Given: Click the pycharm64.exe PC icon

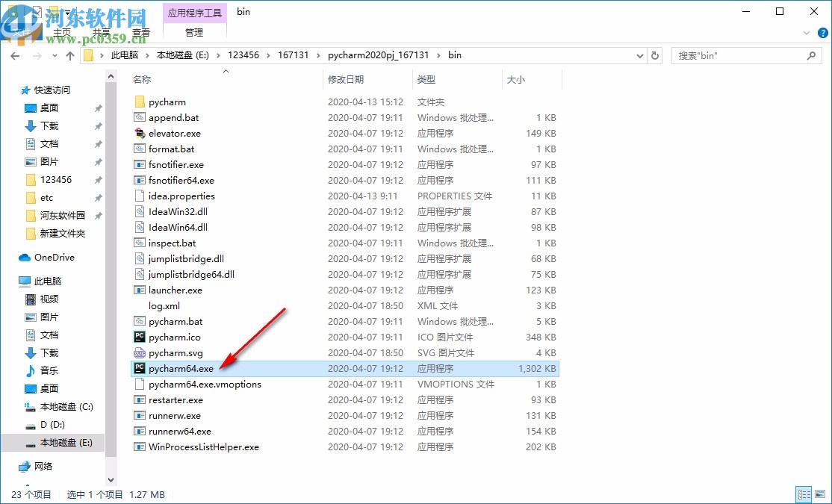Looking at the screenshot, I should [140, 368].
